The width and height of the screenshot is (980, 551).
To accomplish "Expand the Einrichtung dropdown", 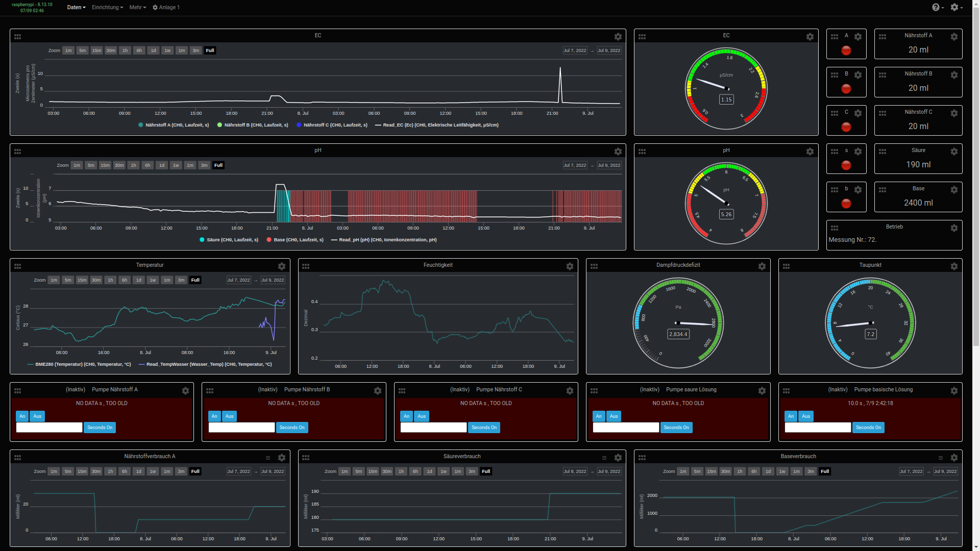I will tap(107, 8).
